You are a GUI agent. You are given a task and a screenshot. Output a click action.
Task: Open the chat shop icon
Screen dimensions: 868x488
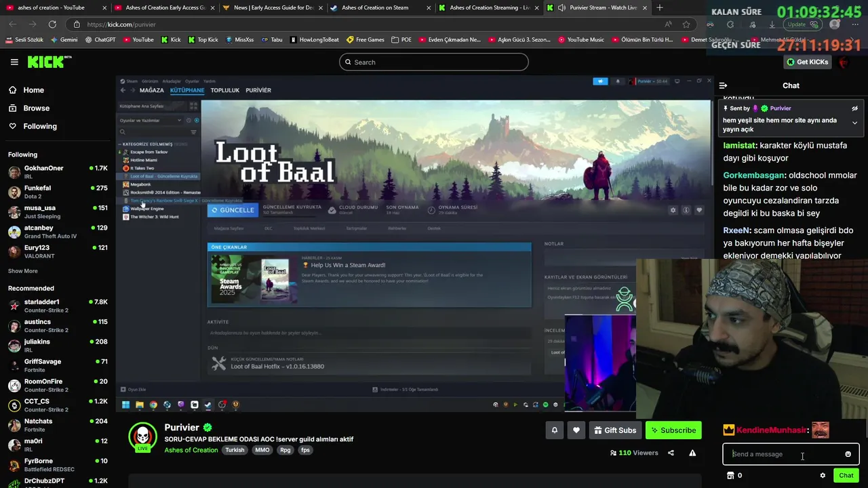click(x=730, y=475)
